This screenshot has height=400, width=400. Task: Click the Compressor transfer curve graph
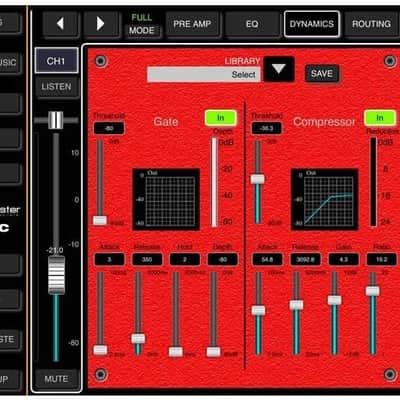coord(325,199)
